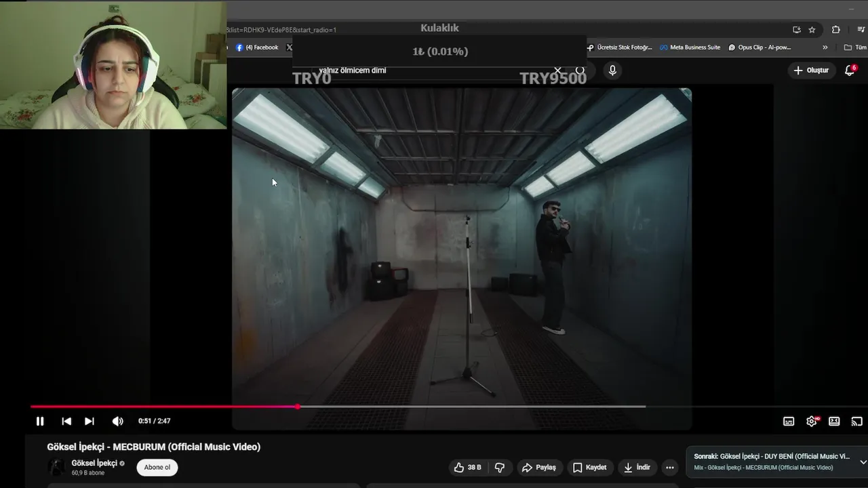Open Oluştur create menu
Screen dimensions: 868x488
811,70
